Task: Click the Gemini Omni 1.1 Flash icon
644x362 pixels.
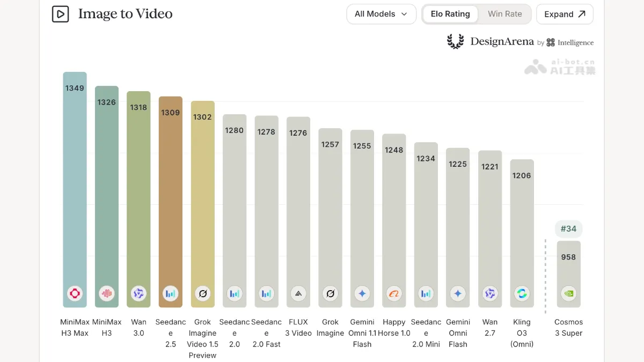Action: [x=362, y=293]
